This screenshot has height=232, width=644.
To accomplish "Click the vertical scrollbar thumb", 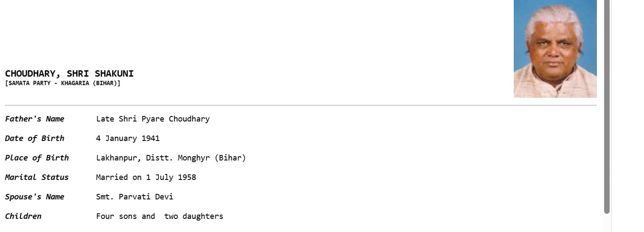I will click(607, 106).
